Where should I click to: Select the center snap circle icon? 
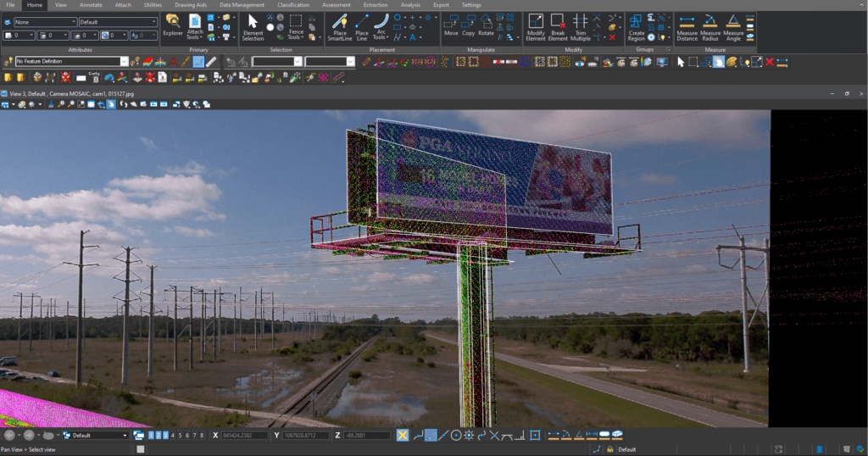pyautogui.click(x=455, y=436)
